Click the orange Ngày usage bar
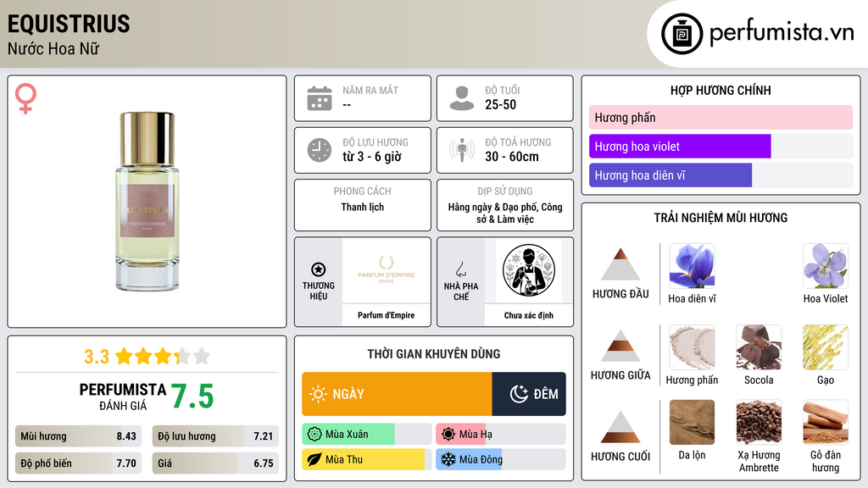Viewport: 868px width, 488px height. (x=397, y=394)
